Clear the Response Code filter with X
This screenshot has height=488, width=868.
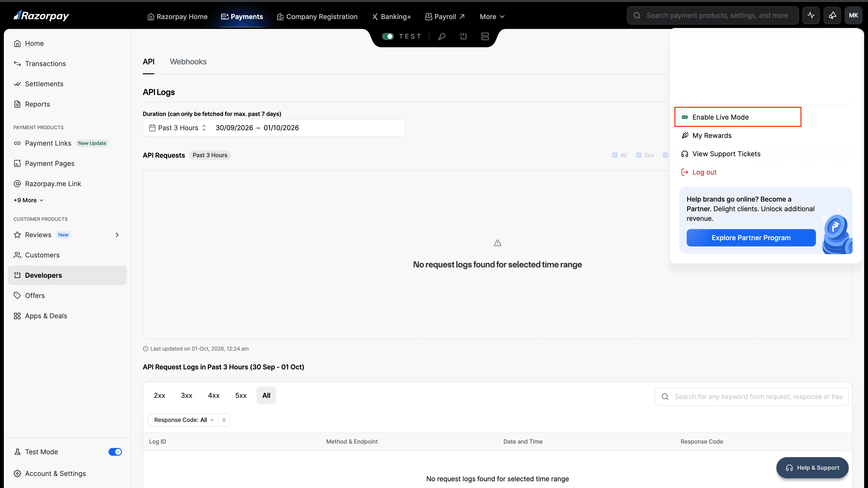click(x=224, y=420)
